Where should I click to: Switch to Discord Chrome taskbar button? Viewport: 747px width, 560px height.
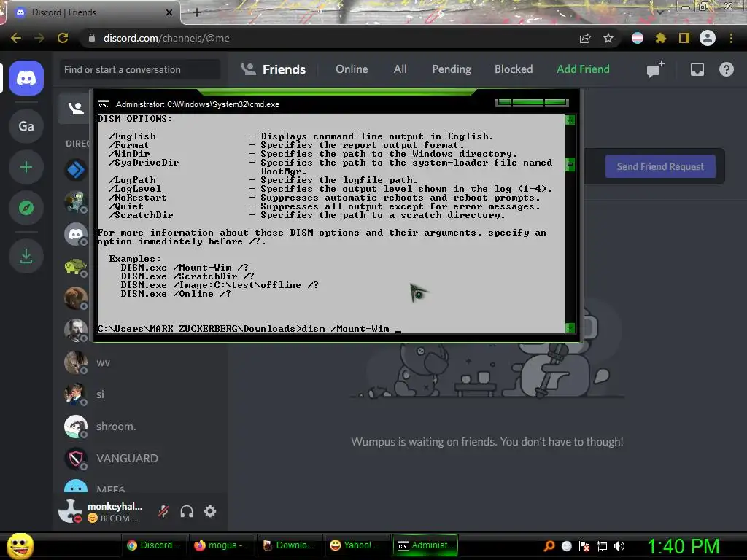coord(154,545)
